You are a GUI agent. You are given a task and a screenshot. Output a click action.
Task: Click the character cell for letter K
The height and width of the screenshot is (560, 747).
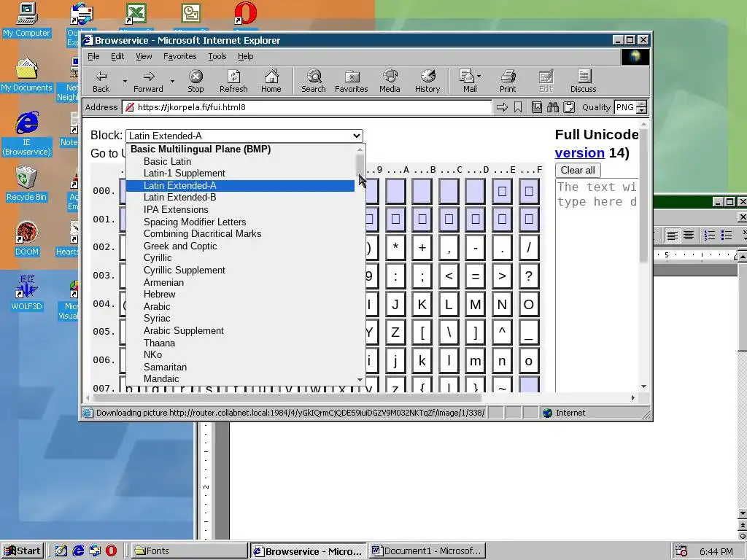tap(422, 305)
